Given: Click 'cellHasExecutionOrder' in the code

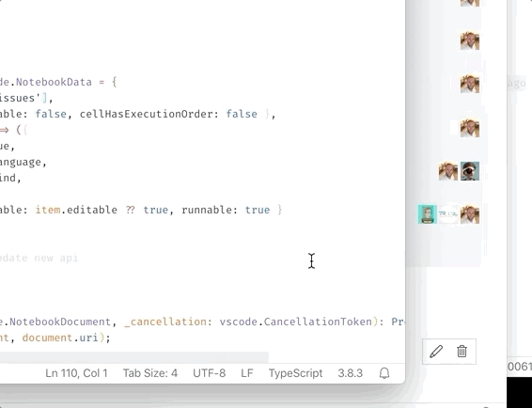Looking at the screenshot, I should (147, 114).
